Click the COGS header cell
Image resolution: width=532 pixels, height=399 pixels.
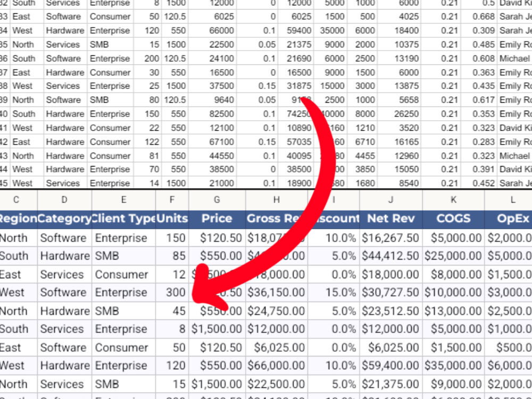453,219
